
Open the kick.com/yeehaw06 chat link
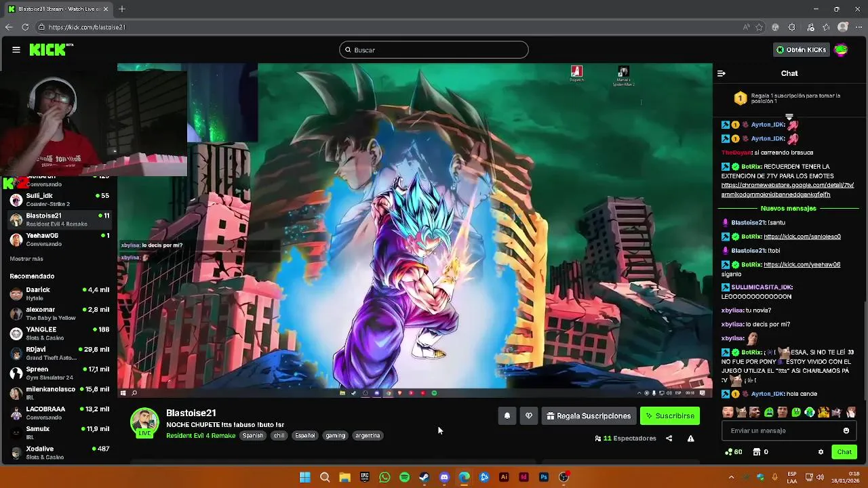click(x=802, y=264)
